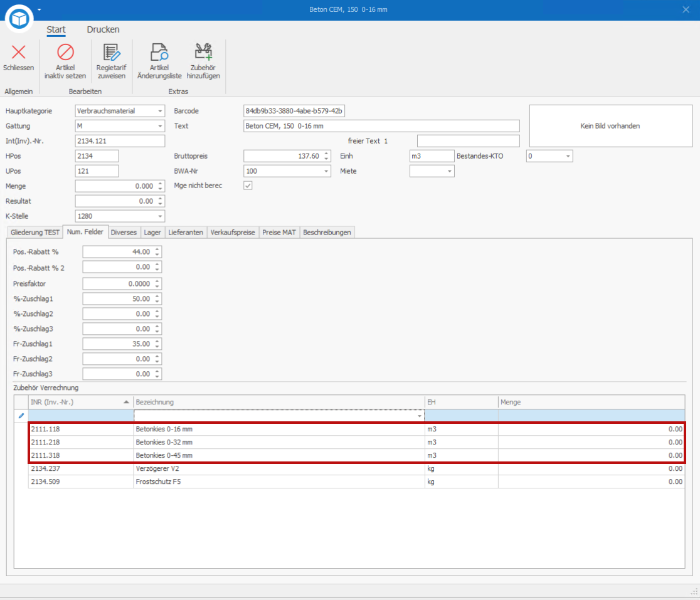Open Bezeichnung dropdown in the new row
The image size is (700, 600).
click(x=419, y=416)
